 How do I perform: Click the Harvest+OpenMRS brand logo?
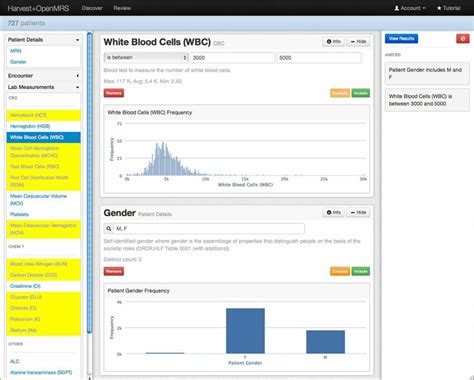[x=38, y=8]
